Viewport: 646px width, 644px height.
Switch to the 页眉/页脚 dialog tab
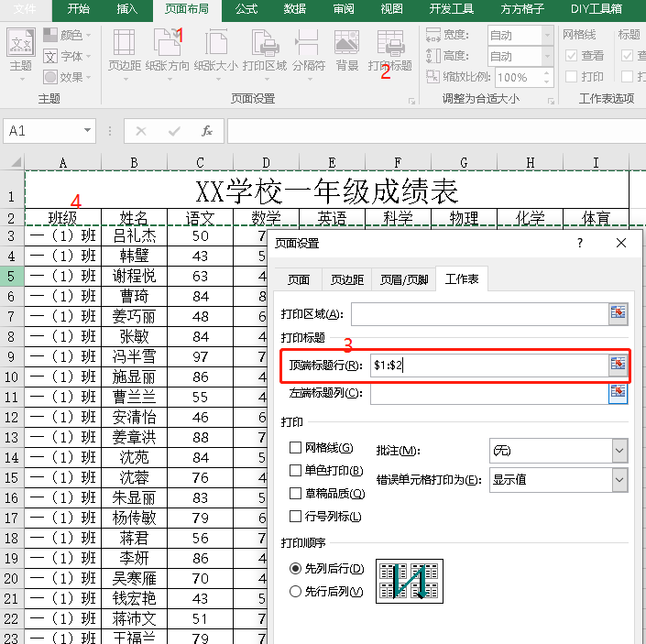pos(404,280)
